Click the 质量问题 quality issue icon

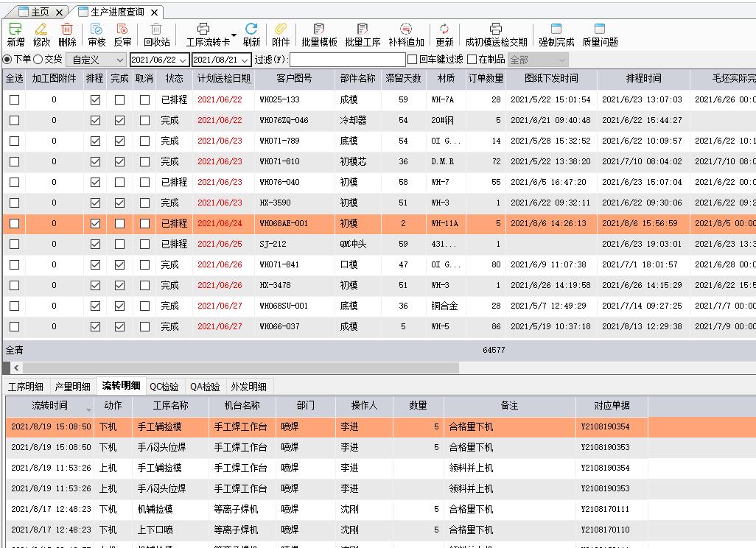pos(600,29)
